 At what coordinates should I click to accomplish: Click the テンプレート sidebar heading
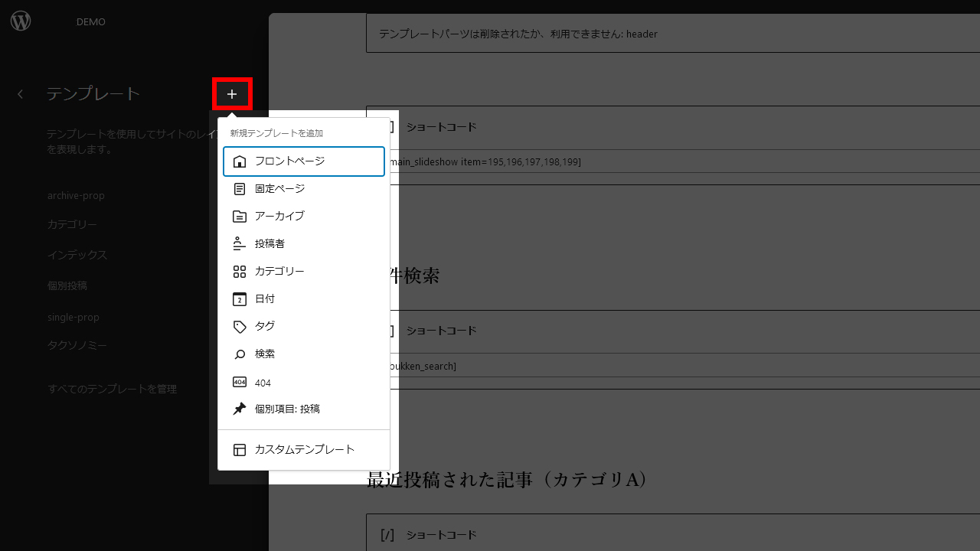pyautogui.click(x=93, y=94)
